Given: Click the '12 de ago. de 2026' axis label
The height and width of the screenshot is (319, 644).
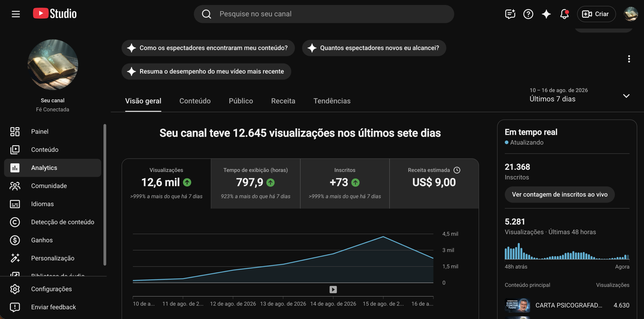Looking at the screenshot, I should click(233, 304).
